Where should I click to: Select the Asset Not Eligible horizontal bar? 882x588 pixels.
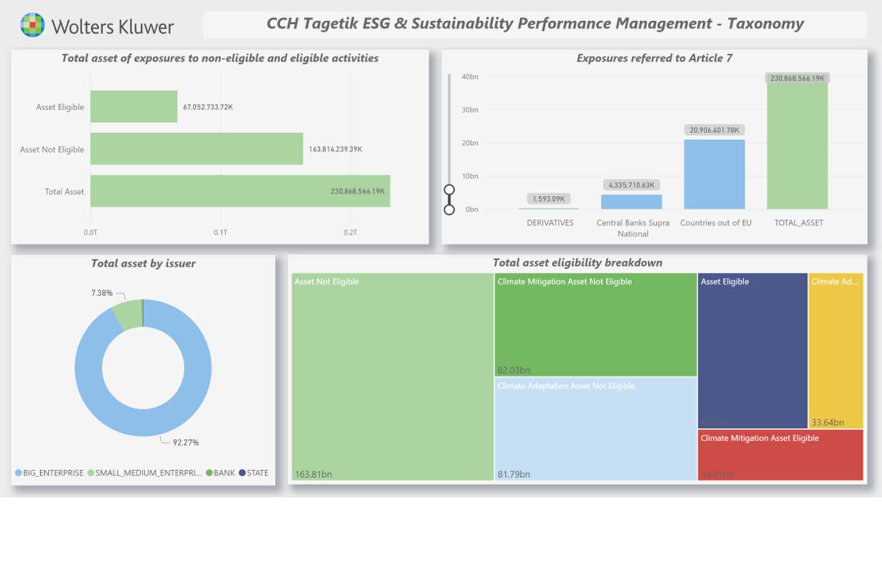[x=196, y=149]
